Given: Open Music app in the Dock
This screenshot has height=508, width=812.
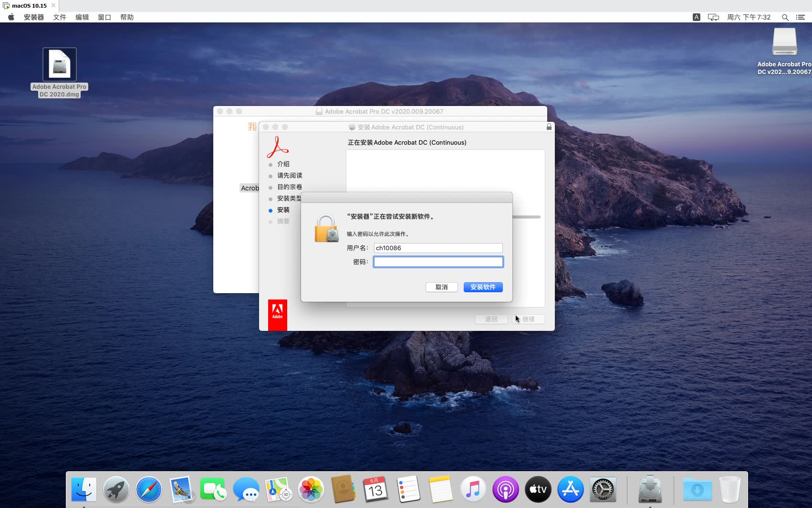Looking at the screenshot, I should tap(473, 489).
